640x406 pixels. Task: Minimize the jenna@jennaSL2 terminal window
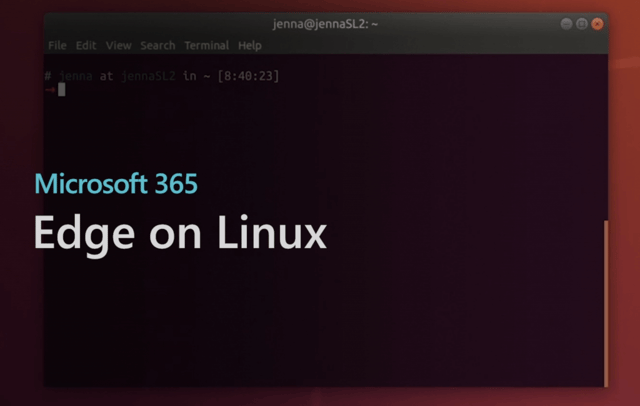coord(566,24)
